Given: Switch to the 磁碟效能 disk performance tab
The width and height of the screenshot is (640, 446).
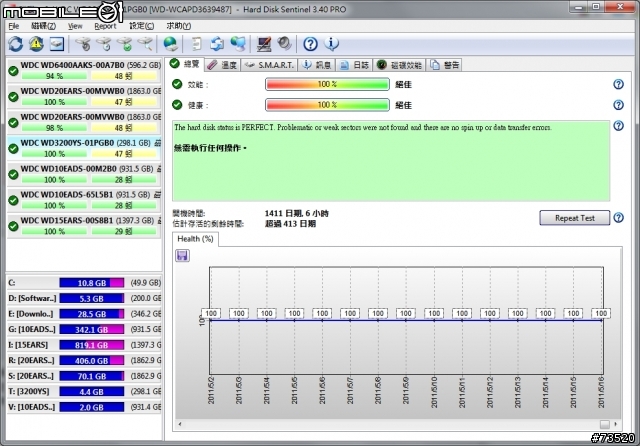Looking at the screenshot, I should pos(399,65).
